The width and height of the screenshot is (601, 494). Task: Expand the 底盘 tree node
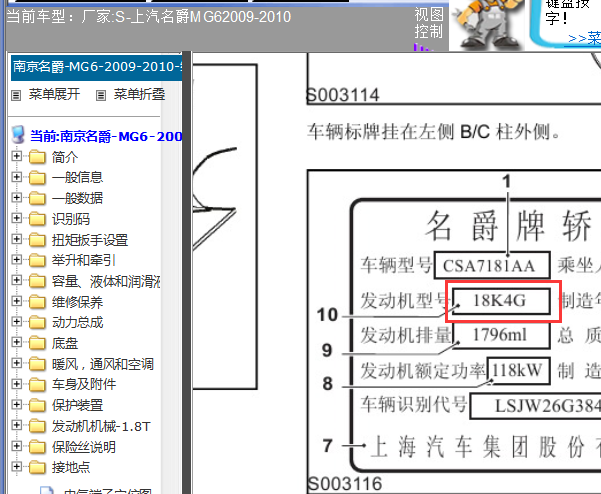click(16, 342)
